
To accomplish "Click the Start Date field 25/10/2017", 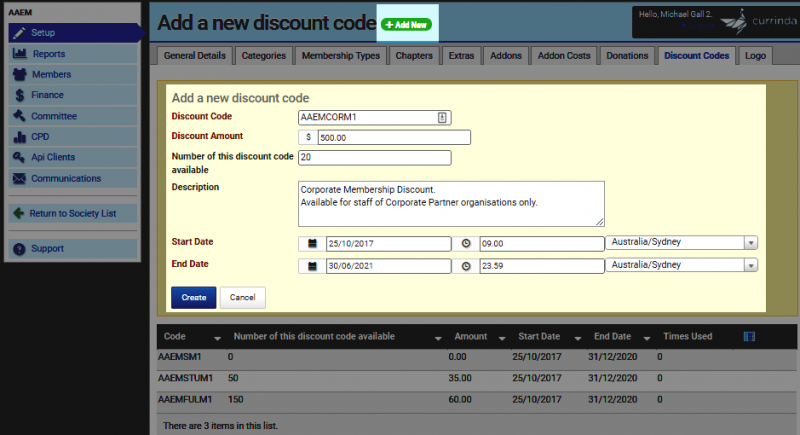I will click(388, 244).
